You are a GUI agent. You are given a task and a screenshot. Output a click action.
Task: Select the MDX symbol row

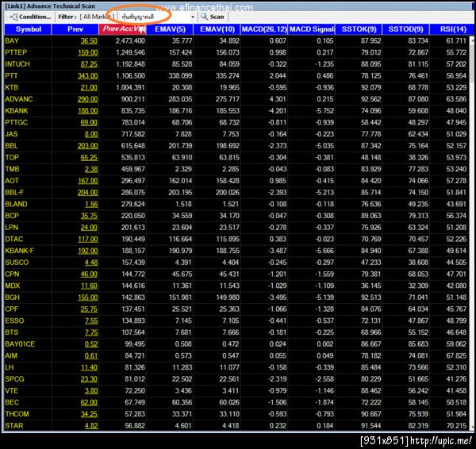236,286
